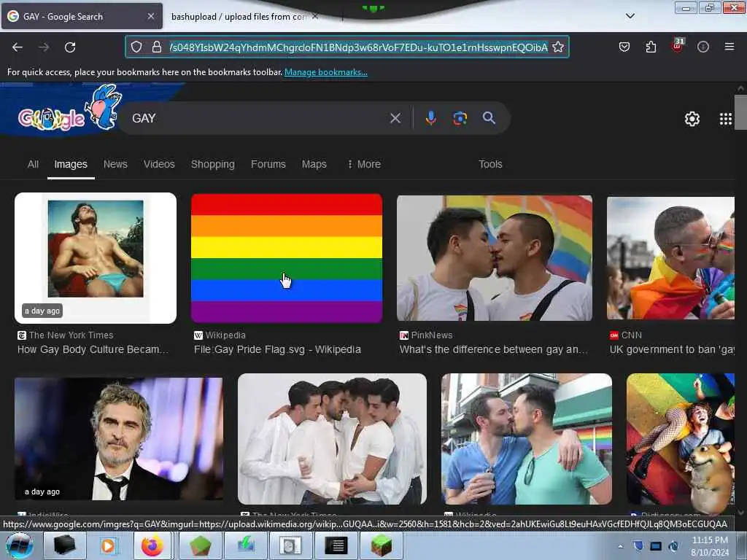The height and width of the screenshot is (560, 747).
Task: Open the CNN UK government result link
Action: (672, 349)
